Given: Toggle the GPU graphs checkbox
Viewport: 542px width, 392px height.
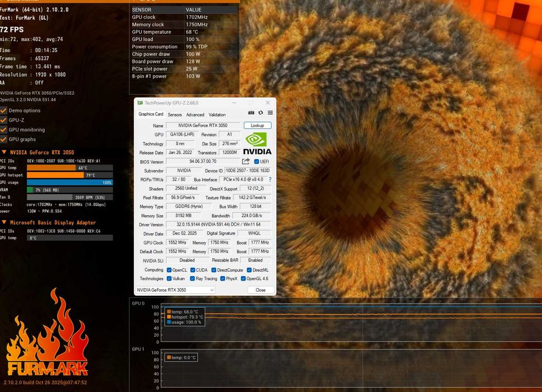Looking at the screenshot, I should pyautogui.click(x=3, y=139).
